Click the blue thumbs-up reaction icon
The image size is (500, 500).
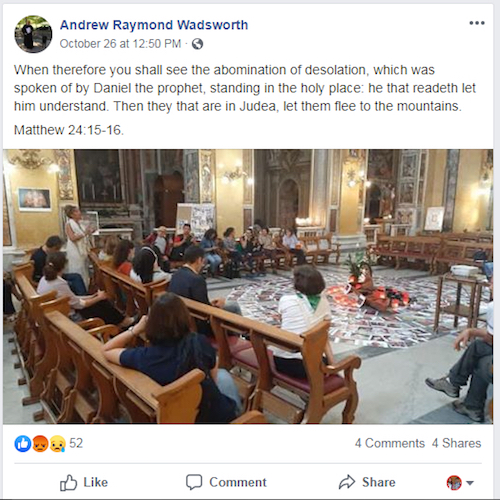pyautogui.click(x=23, y=444)
